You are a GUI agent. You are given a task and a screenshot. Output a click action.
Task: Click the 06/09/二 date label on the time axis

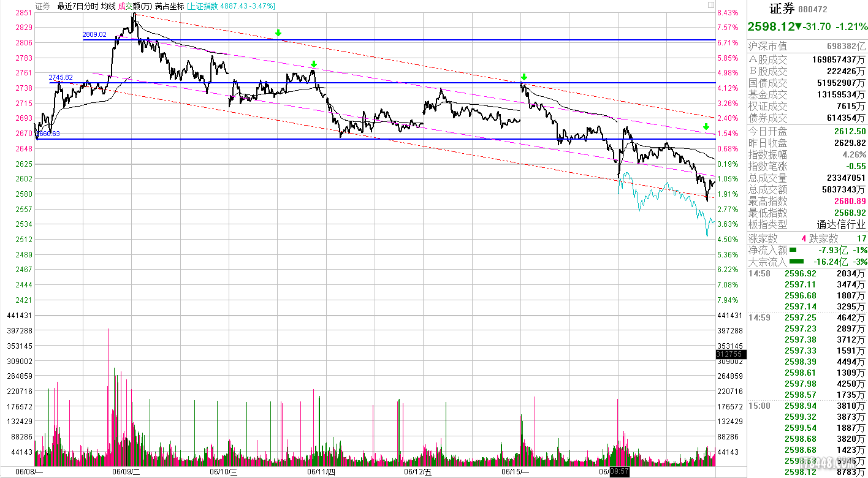point(126,472)
